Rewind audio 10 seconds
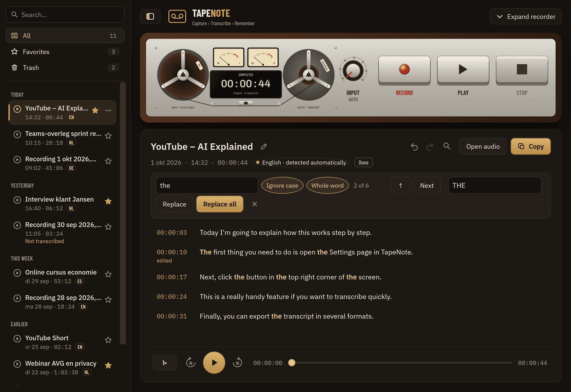This screenshot has width=571, height=392. tap(191, 363)
